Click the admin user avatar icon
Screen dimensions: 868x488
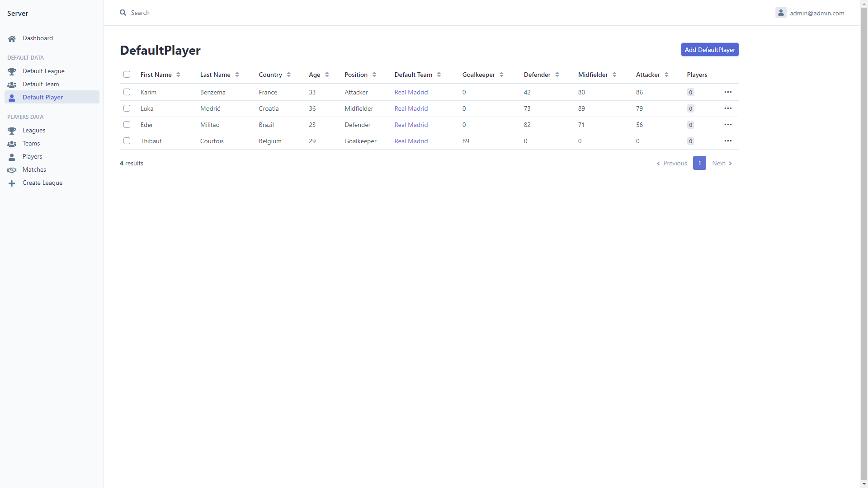tap(781, 13)
